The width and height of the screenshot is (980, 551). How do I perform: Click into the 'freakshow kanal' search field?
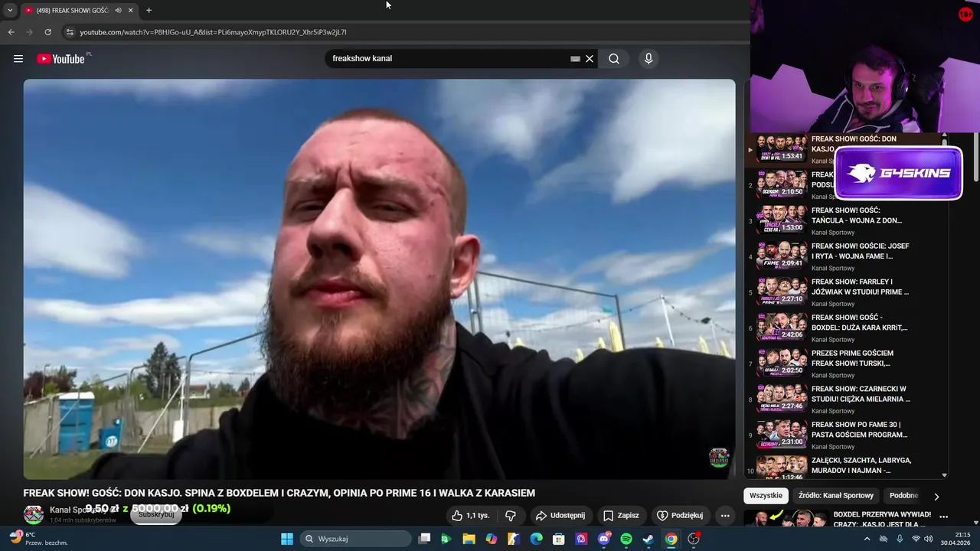448,59
